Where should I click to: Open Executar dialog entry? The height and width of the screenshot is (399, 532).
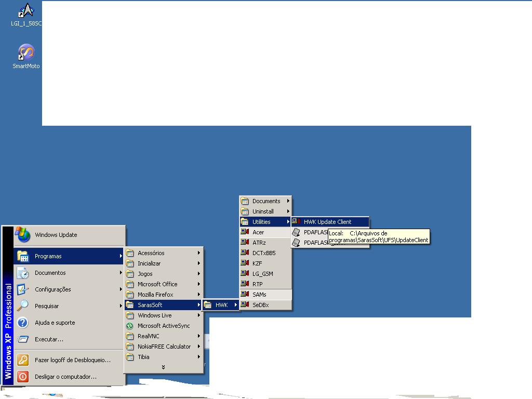point(69,339)
